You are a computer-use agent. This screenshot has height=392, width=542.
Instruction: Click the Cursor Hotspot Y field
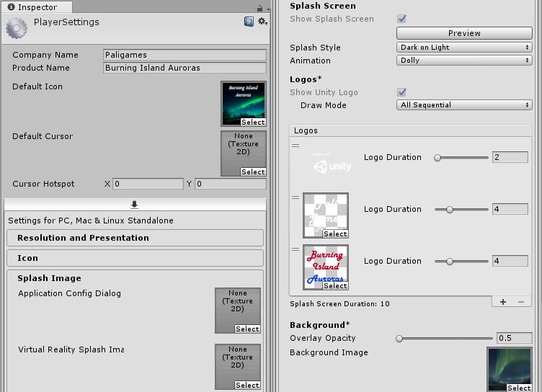231,184
